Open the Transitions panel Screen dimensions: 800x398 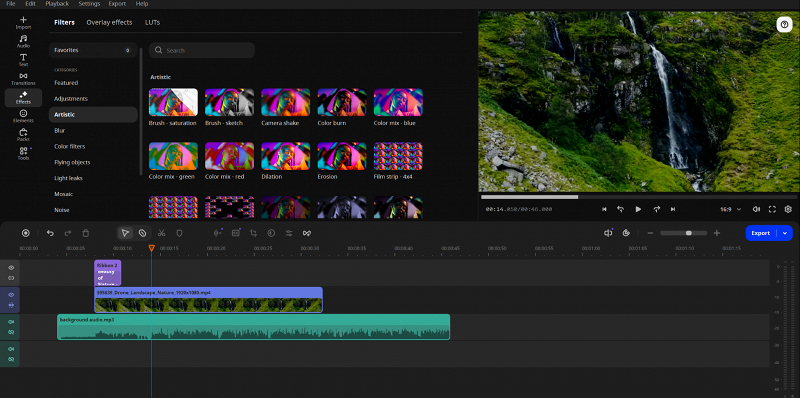23,79
